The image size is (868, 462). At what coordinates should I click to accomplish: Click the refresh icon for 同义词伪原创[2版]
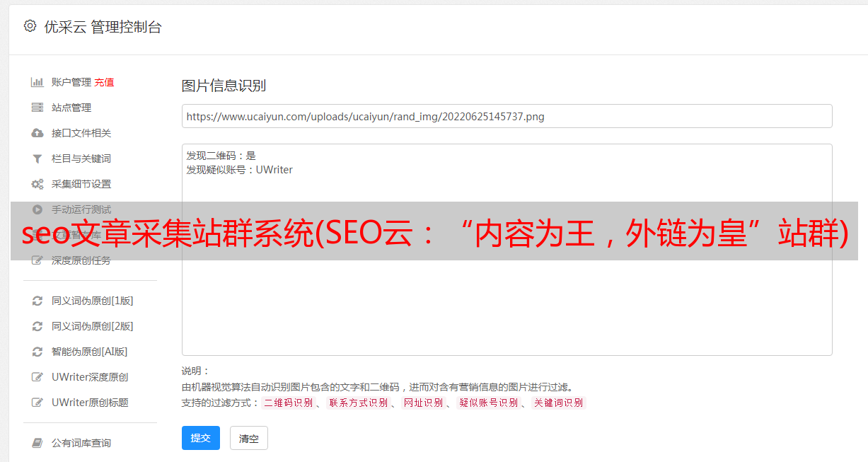click(x=37, y=326)
